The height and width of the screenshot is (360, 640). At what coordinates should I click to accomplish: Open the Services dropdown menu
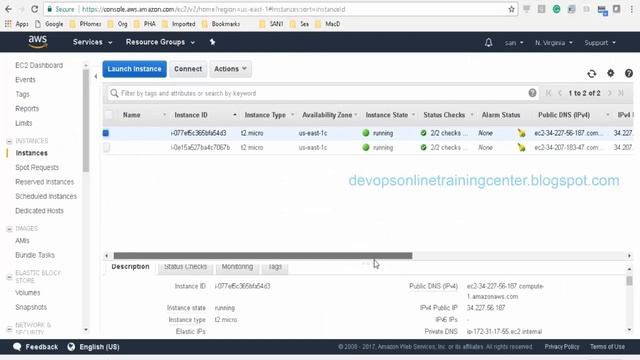92,42
